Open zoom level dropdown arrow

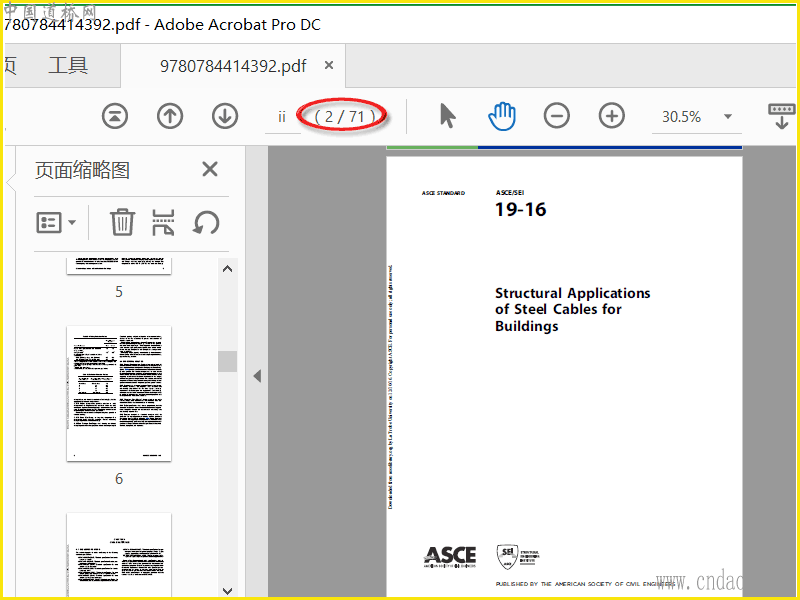pos(728,117)
